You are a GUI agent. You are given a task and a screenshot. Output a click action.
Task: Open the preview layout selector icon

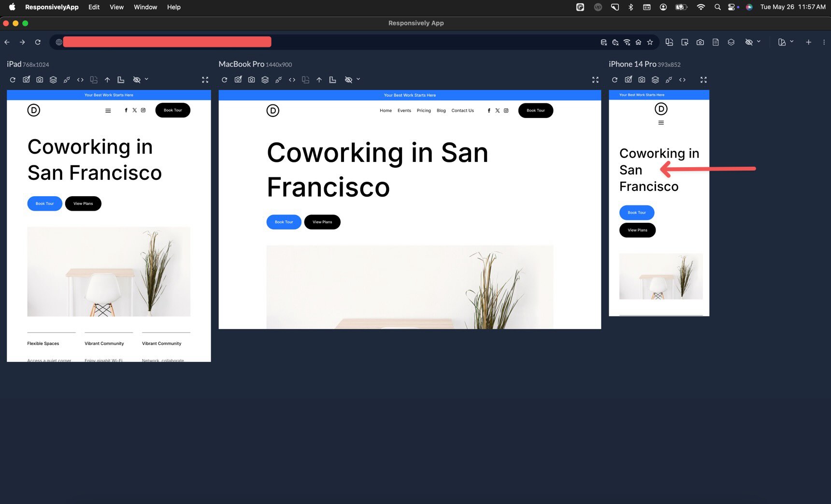coord(782,42)
